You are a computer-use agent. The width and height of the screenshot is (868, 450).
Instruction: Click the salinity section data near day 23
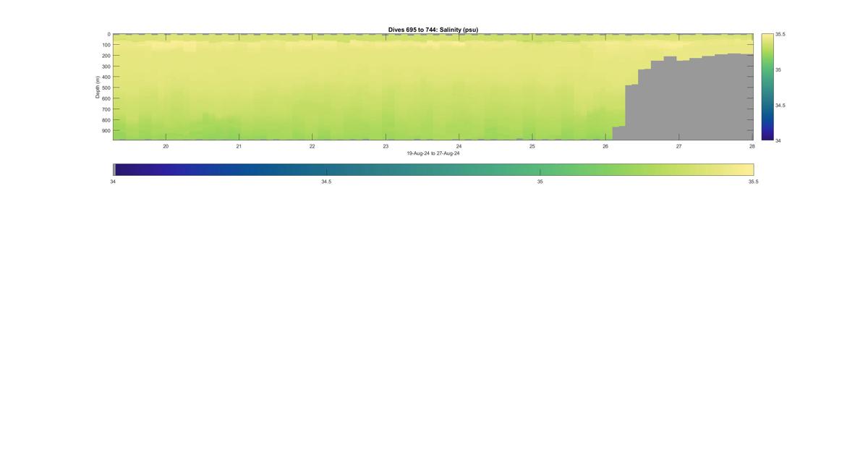point(386,87)
